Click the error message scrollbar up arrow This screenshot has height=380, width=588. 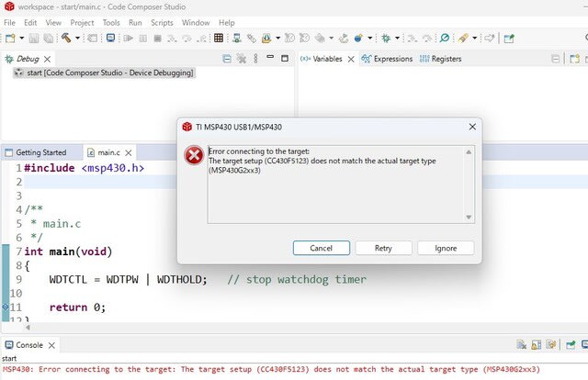469,152
